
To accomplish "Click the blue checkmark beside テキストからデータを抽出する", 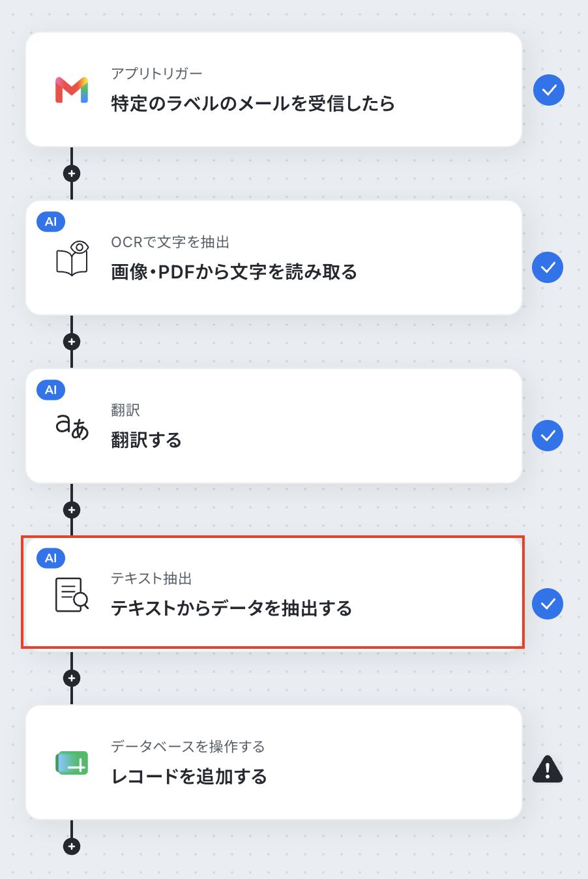I will (548, 604).
